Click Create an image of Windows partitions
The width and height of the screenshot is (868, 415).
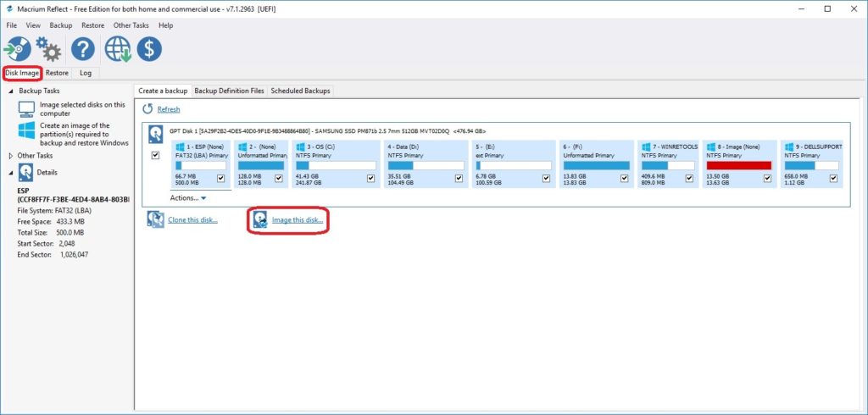pos(84,135)
